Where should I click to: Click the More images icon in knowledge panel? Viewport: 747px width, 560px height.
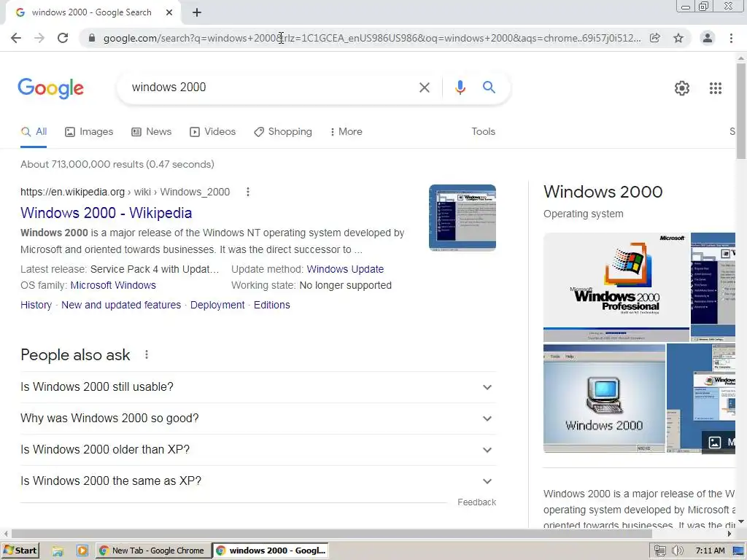pos(715,443)
